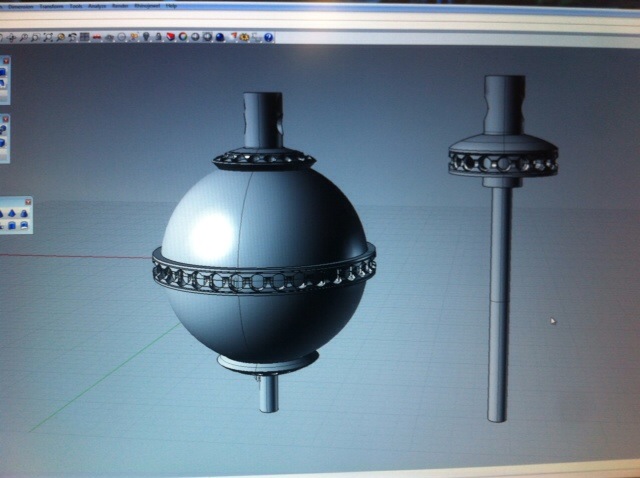Select the Zoom dynamic magnifier icon

tap(24, 38)
